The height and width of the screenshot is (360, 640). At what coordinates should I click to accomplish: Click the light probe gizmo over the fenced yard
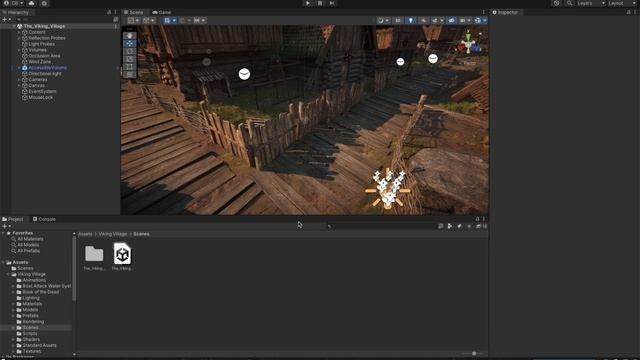click(x=244, y=74)
